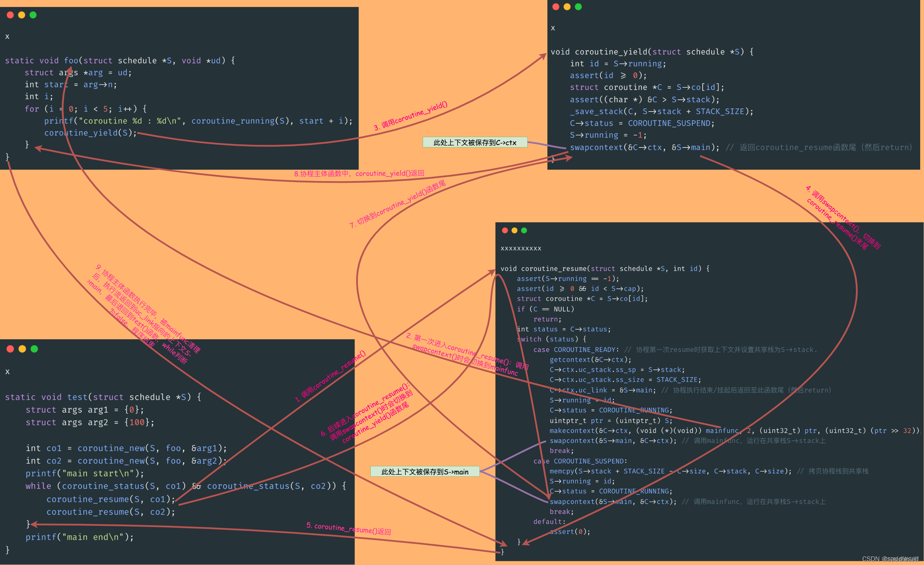Click 'int co1 = coroutine_new(S, foo, &arg1);' line
Screen dimensions: 924x565
click(126, 448)
